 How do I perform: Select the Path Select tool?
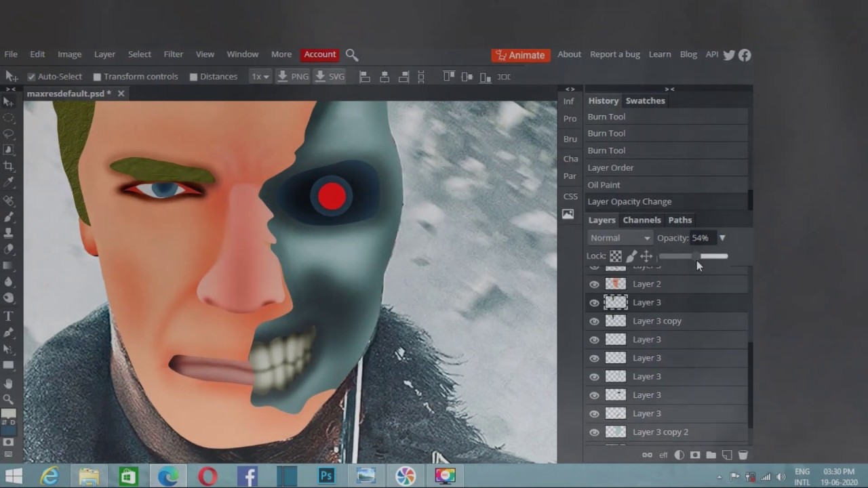click(x=9, y=349)
